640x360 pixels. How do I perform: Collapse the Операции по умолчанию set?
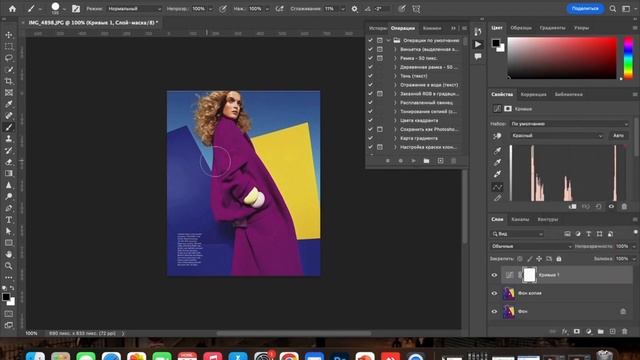click(x=389, y=40)
